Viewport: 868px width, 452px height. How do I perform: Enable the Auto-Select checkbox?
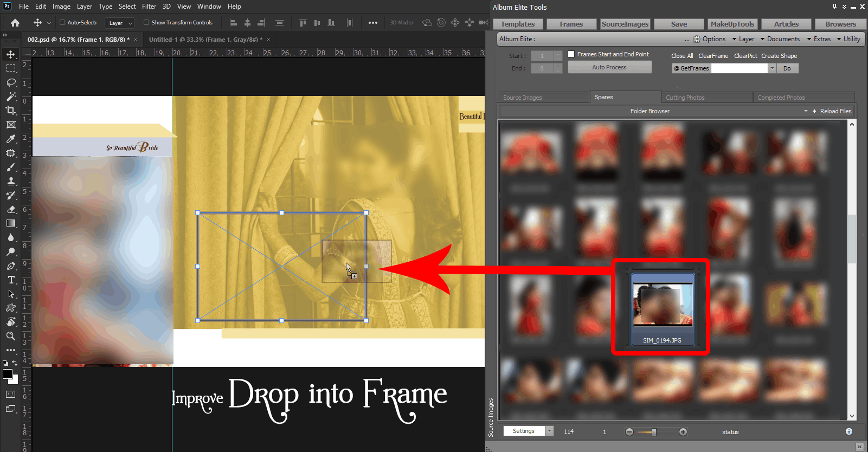pyautogui.click(x=62, y=23)
